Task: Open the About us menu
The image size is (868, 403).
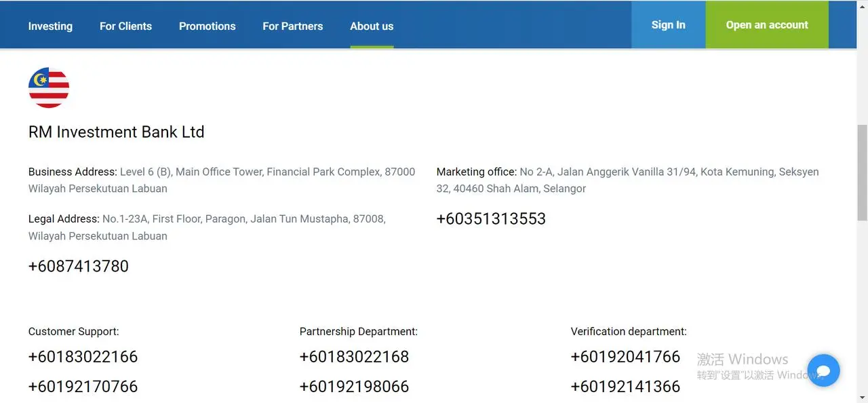Action: click(x=372, y=26)
